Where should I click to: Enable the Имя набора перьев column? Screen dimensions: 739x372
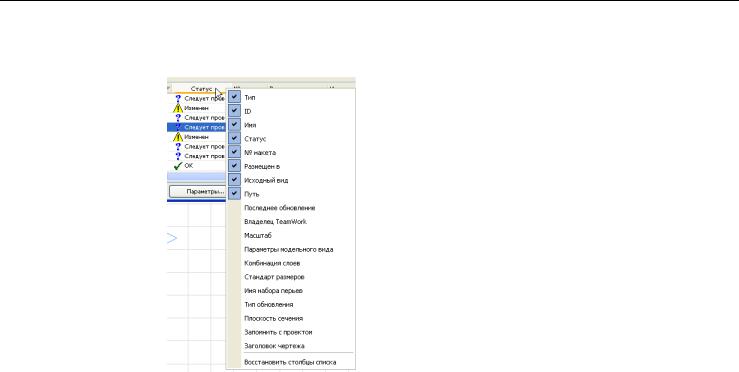290,290
